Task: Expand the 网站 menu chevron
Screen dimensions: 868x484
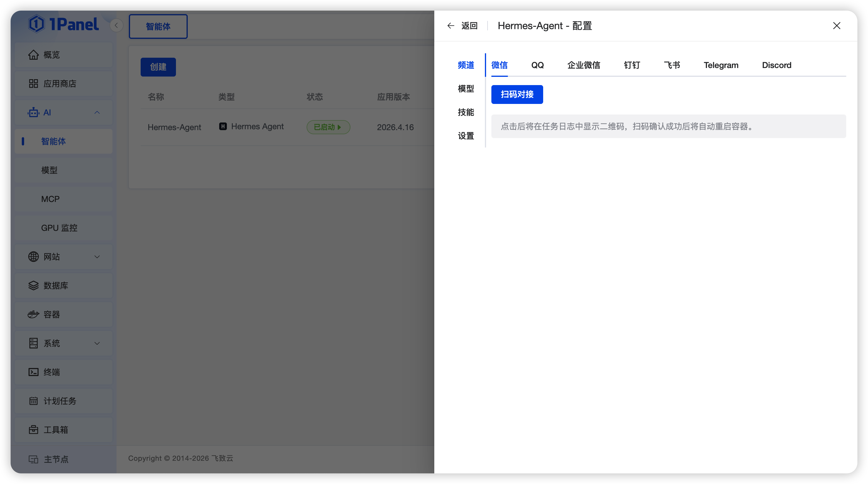Action: 97,257
